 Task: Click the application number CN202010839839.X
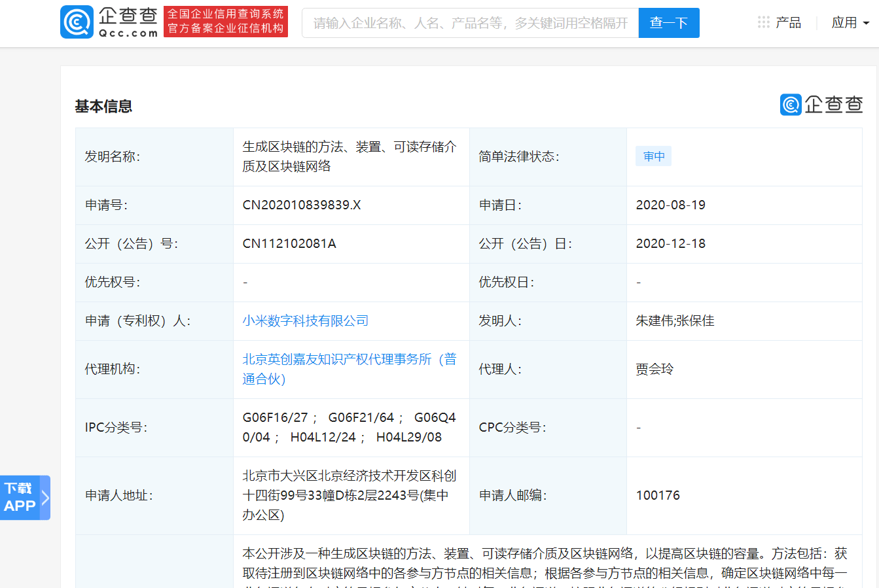(302, 205)
